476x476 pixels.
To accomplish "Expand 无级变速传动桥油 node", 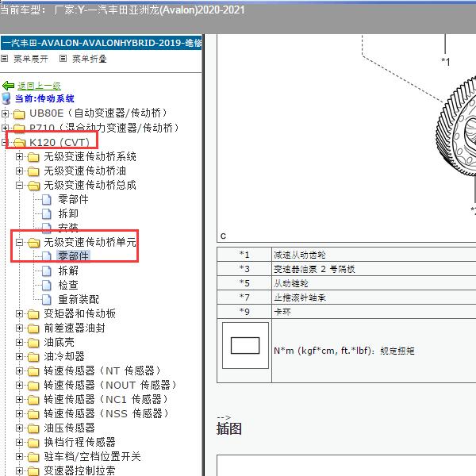I will pyautogui.click(x=19, y=171).
